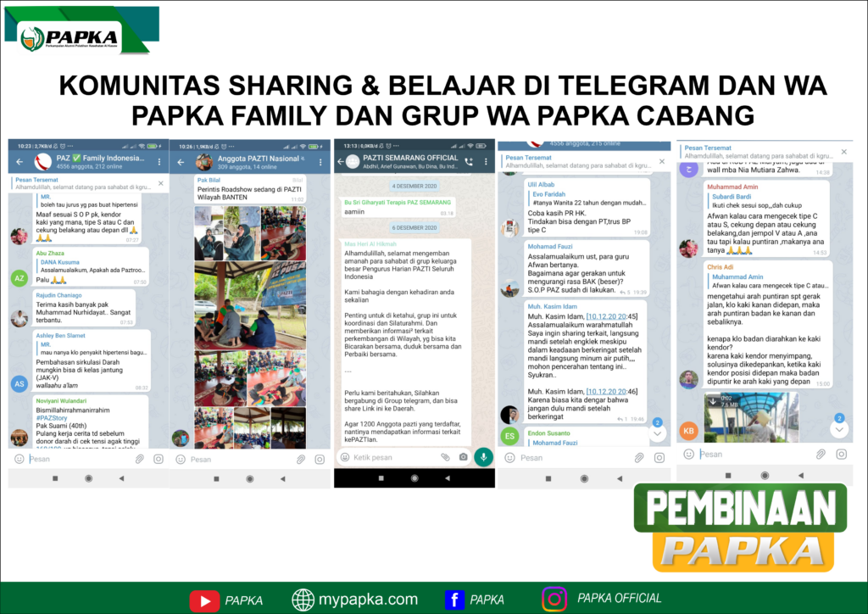Tap scroll-down chevron beside the video thumbnail
The image size is (868, 614).
coord(839,429)
